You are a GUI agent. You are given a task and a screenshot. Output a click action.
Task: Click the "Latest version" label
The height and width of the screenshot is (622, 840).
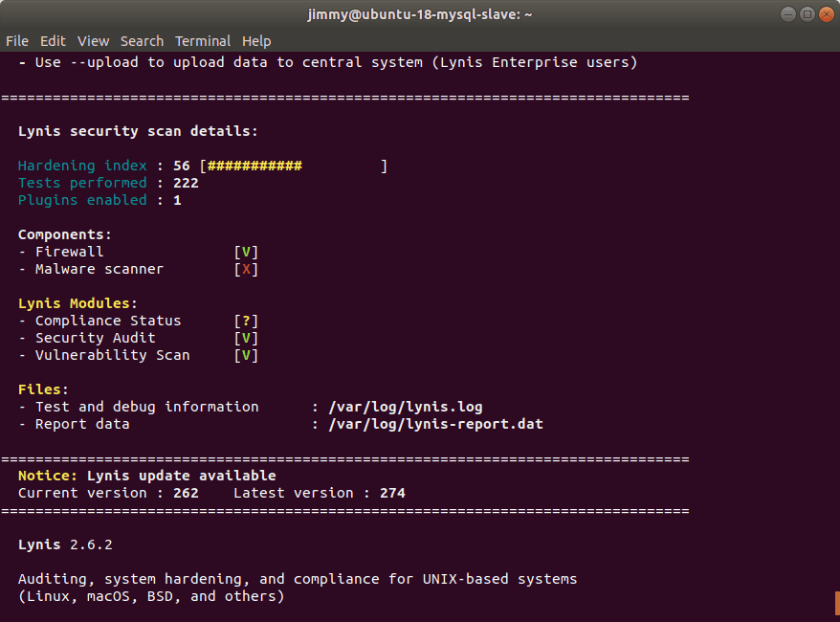point(294,493)
